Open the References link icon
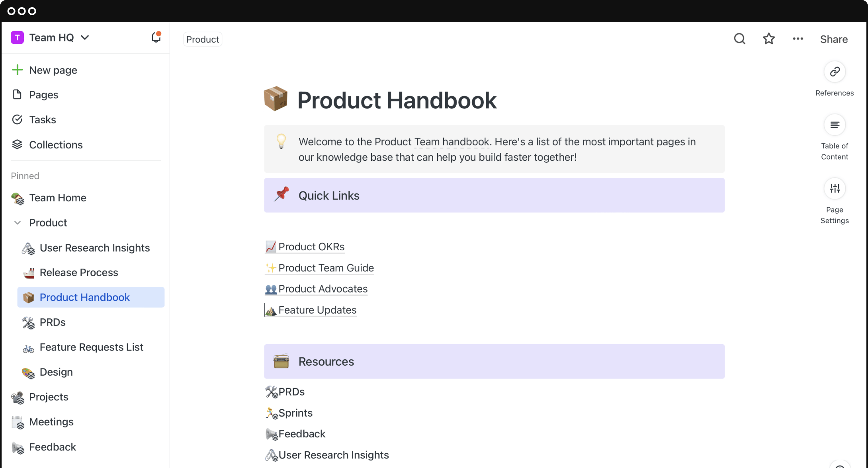Viewport: 868px width, 468px height. pyautogui.click(x=835, y=72)
